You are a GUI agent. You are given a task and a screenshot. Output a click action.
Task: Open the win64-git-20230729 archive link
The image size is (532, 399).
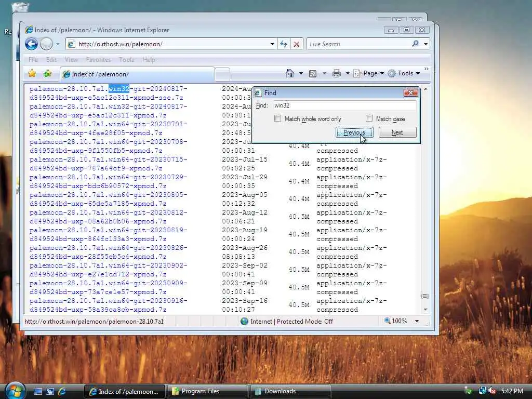coord(108,181)
